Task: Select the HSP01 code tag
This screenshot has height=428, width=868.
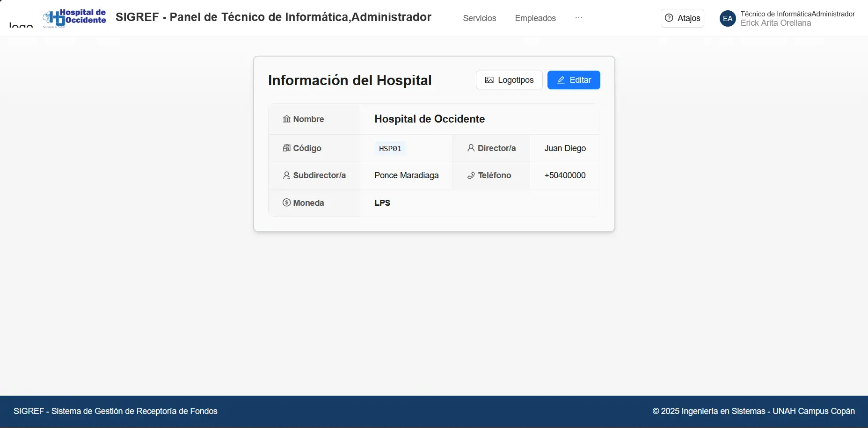Action: (x=390, y=149)
